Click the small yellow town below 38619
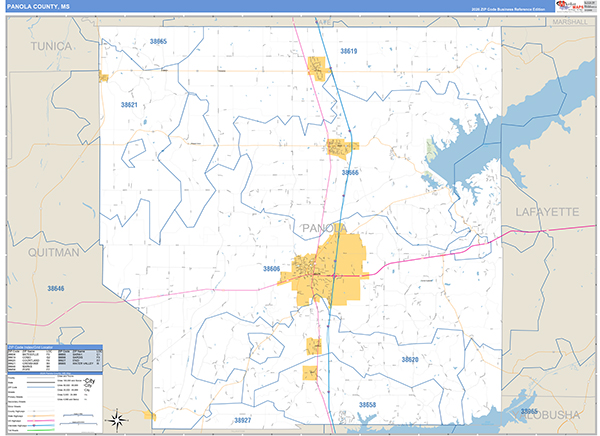Viewport: 600px width, 436px height. click(319, 69)
